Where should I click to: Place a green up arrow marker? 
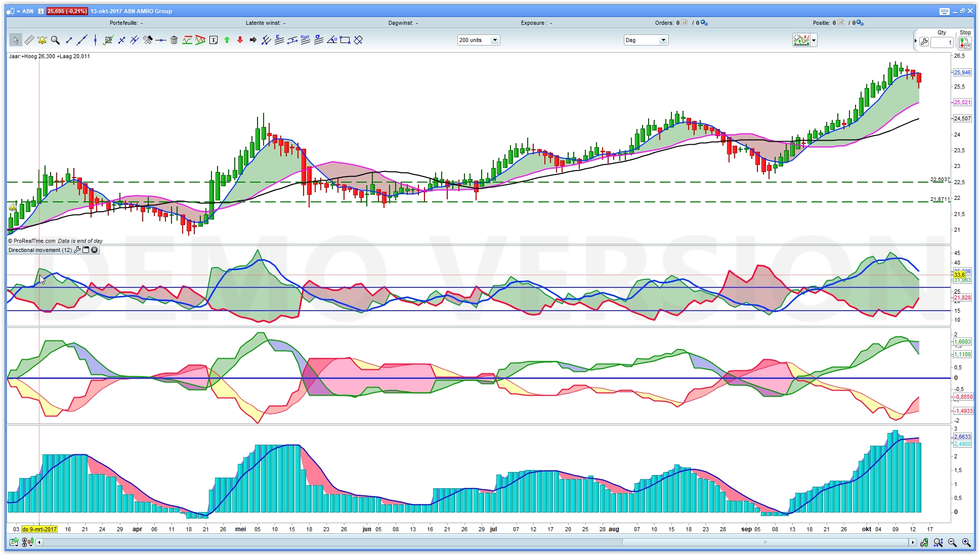(x=227, y=40)
